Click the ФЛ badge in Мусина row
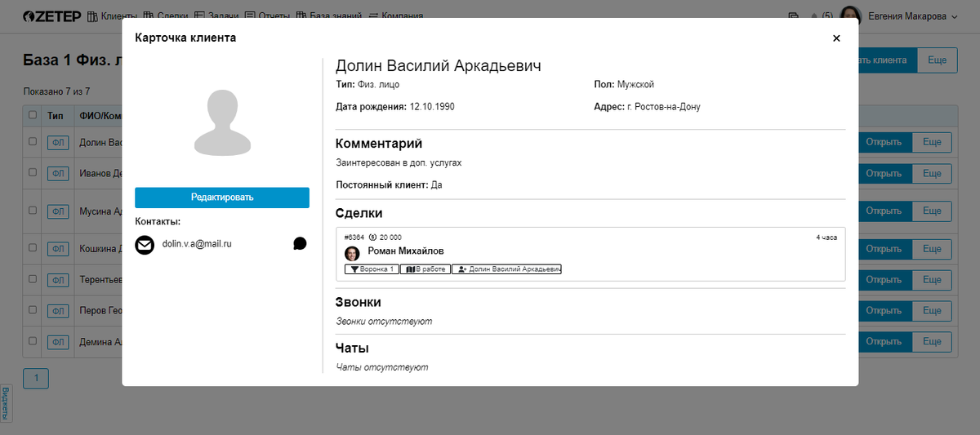The height and width of the screenshot is (435, 980). [57, 211]
